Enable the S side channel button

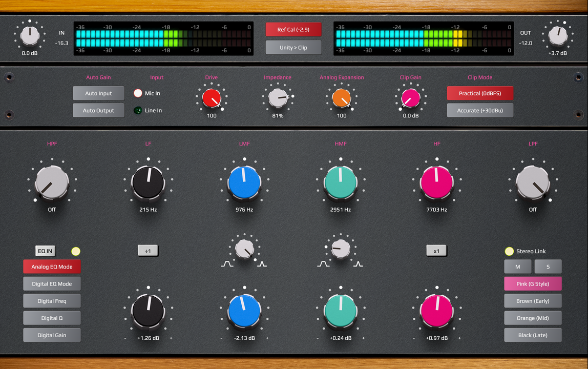[x=548, y=266]
